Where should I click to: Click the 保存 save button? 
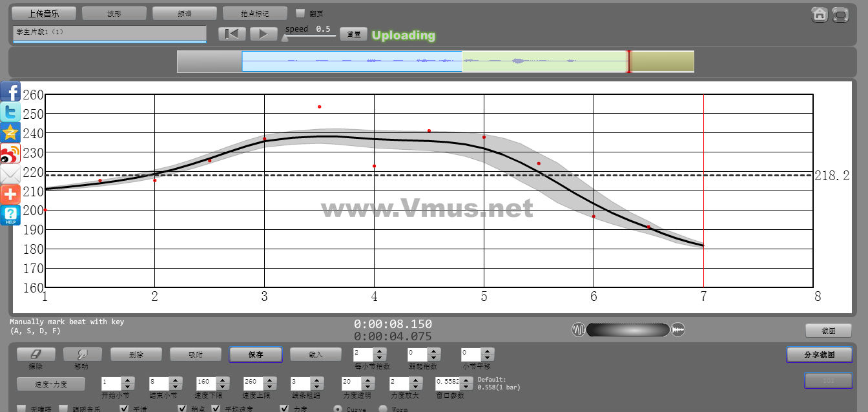pyautogui.click(x=256, y=355)
